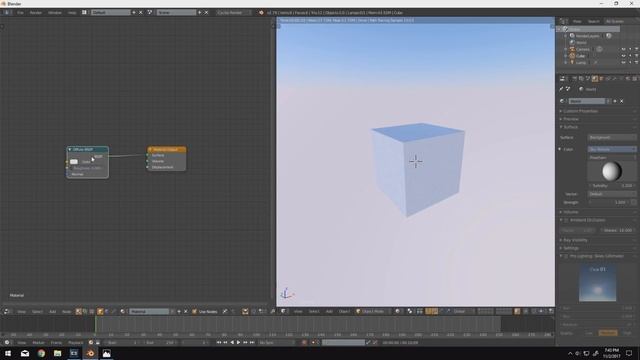The width and height of the screenshot is (640, 360).
Task: Click the Blender logo icon in the info header
Action: [x=261, y=13]
